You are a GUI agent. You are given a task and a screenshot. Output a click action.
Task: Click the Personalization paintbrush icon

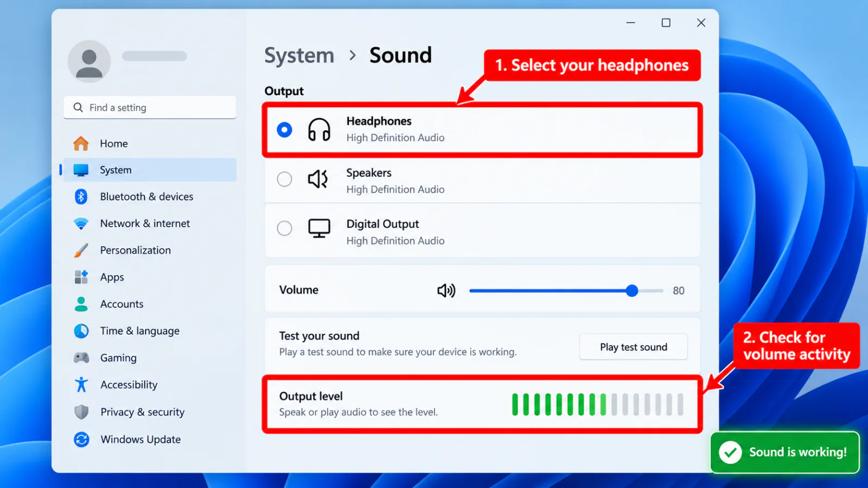coord(81,251)
